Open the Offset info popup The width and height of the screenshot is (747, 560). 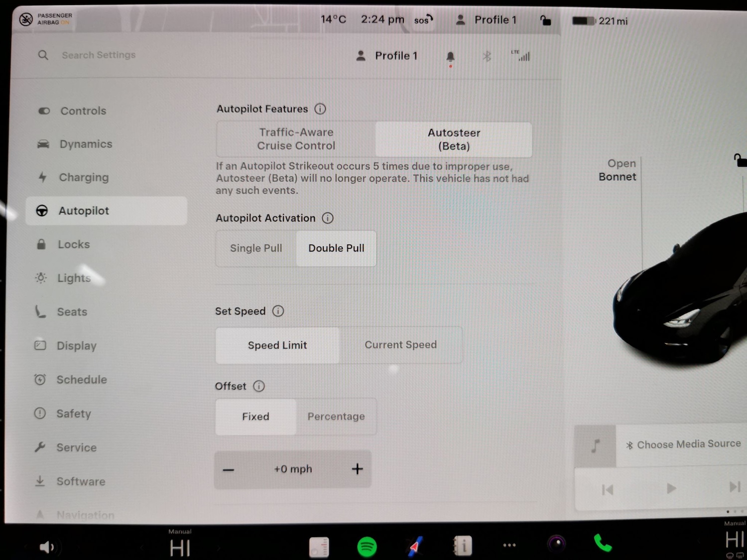pos(258,386)
